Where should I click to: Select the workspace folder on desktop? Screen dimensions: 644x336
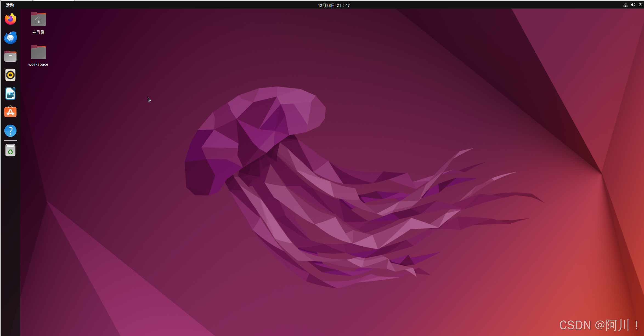[x=38, y=52]
